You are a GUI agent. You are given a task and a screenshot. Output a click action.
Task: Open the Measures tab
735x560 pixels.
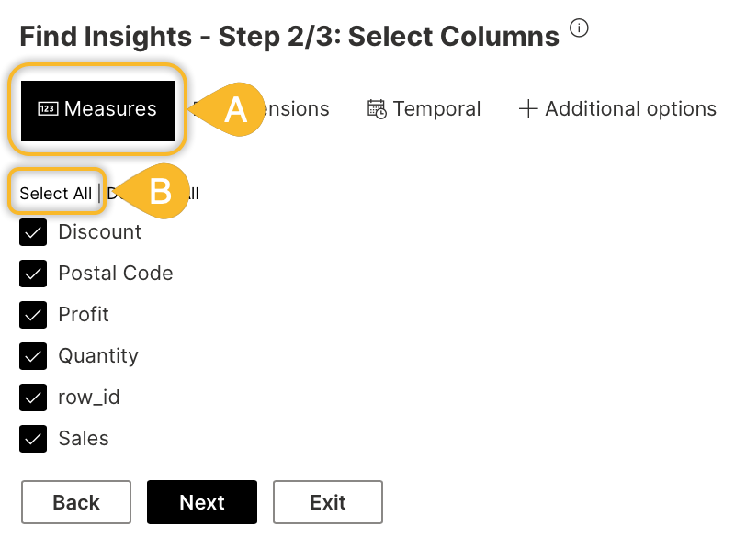click(97, 111)
